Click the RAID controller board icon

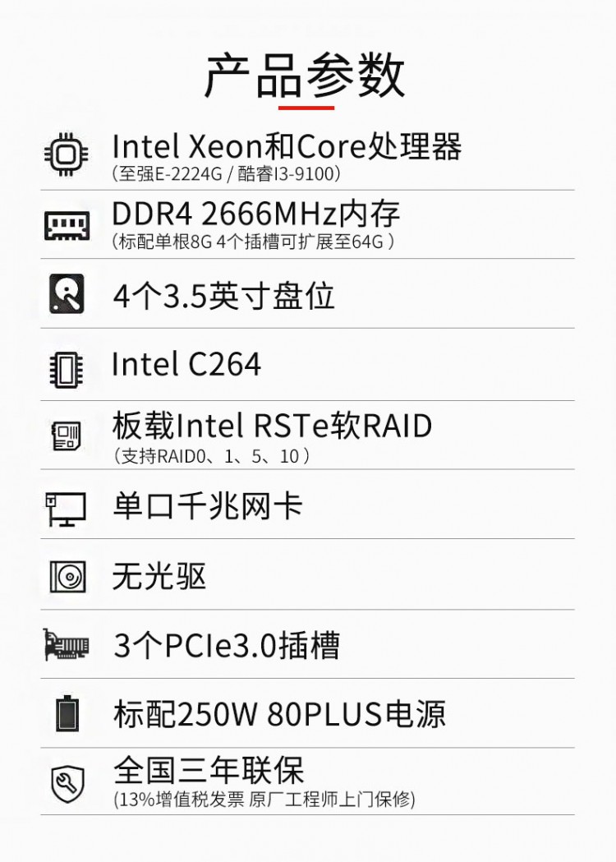click(x=67, y=436)
